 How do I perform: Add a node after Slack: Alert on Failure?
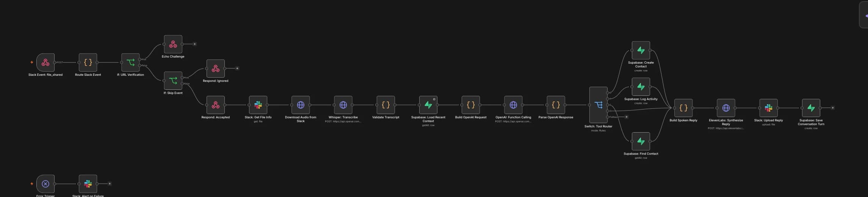point(110,184)
